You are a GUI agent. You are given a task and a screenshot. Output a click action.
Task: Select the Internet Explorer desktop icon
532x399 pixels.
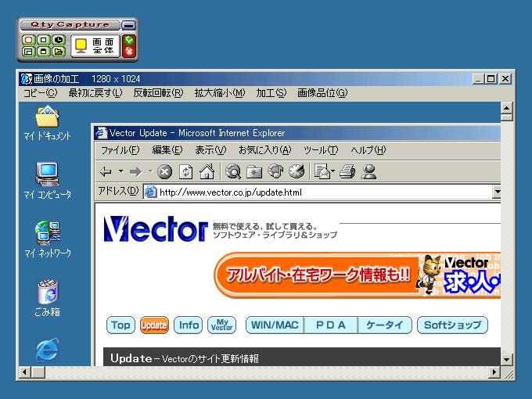pyautogui.click(x=48, y=350)
